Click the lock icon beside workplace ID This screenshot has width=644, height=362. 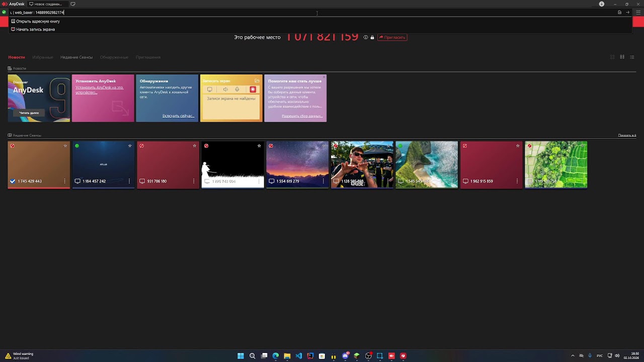(372, 37)
